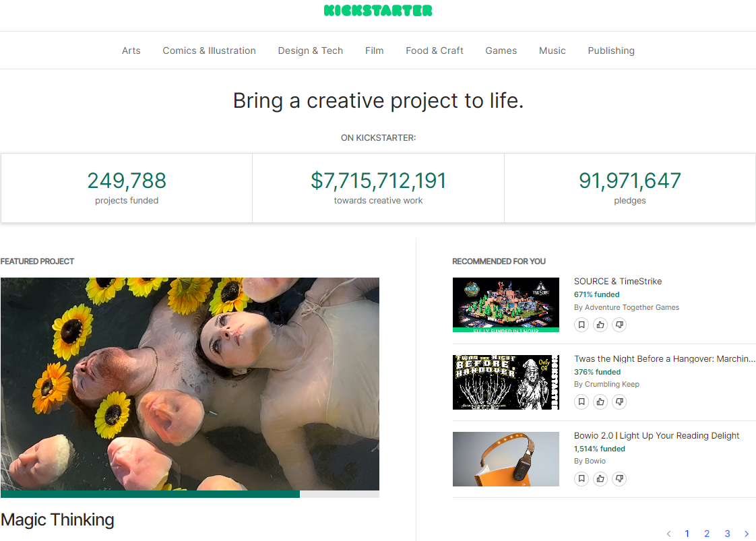Save Twas the Night Before a Hangover

coord(581,402)
